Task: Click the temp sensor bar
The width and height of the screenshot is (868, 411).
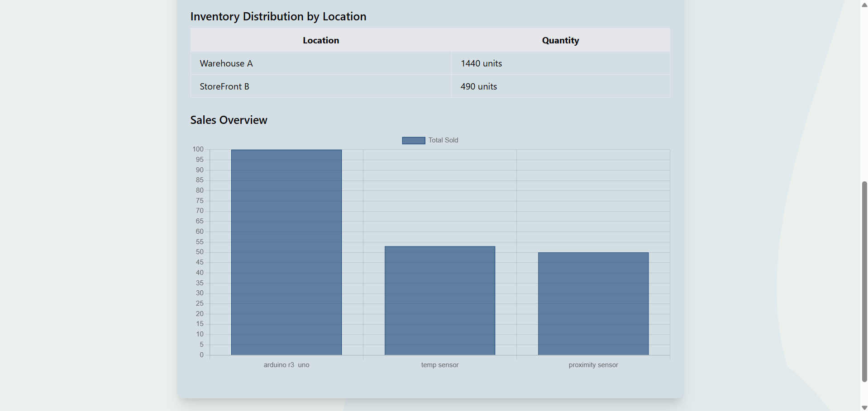Action: 439,300
